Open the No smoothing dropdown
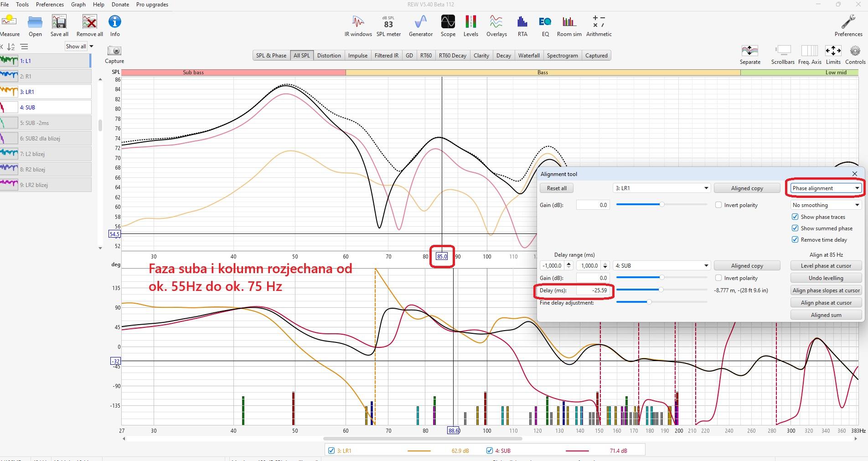Viewport: 868px width, 461px height. pyautogui.click(x=826, y=205)
